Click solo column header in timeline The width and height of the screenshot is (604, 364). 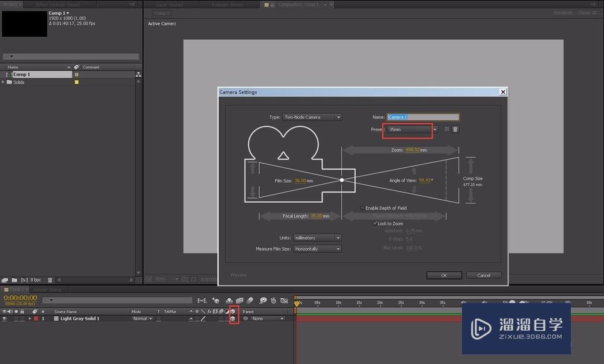click(x=16, y=311)
